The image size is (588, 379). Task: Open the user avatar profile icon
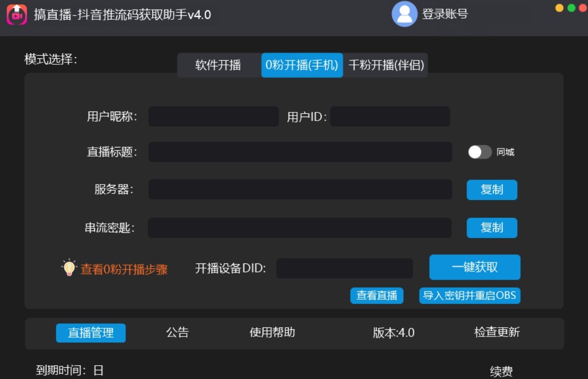(404, 14)
